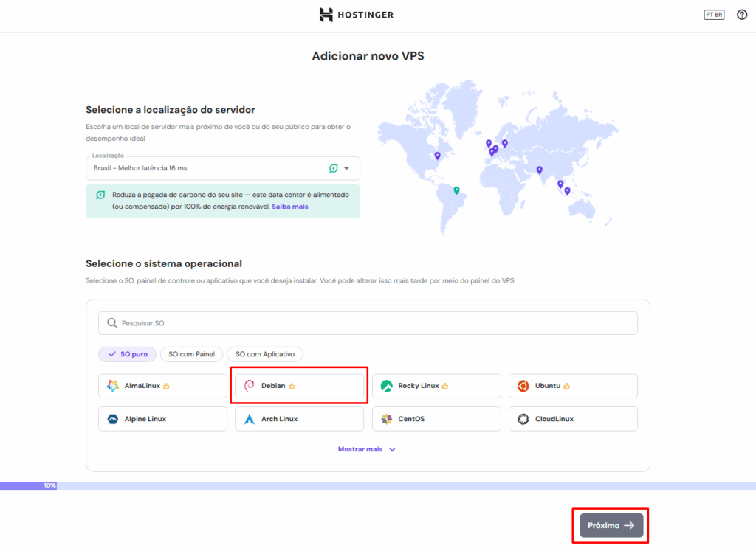The image size is (756, 551).
Task: Click the Ubuntu logo icon
Action: click(x=523, y=386)
